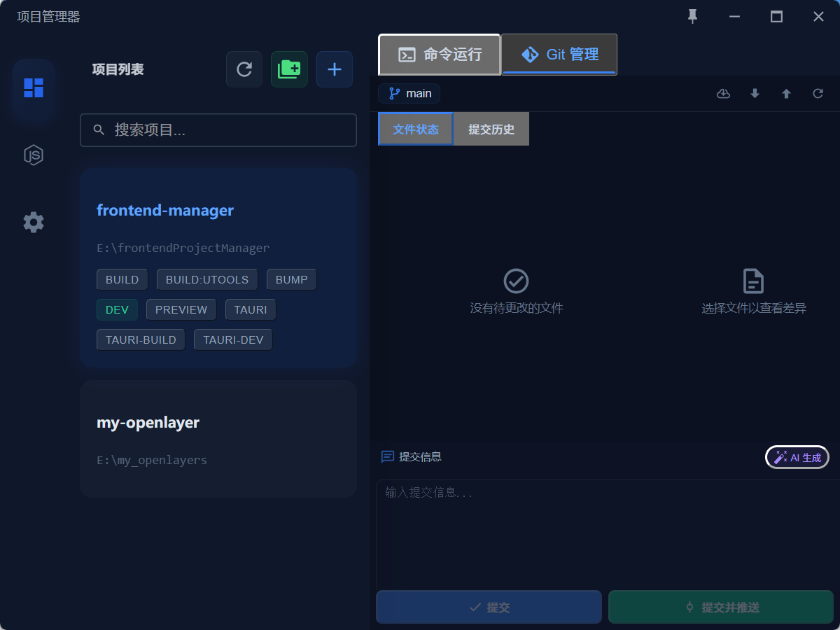Run the BUILD:UTOOLS script
This screenshot has width=840, height=630.
click(207, 279)
